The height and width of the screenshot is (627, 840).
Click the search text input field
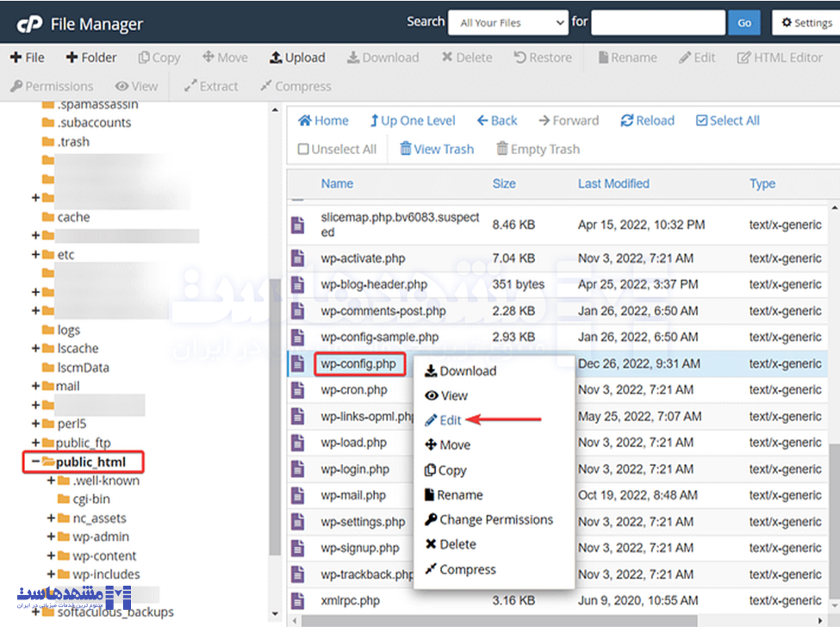656,23
